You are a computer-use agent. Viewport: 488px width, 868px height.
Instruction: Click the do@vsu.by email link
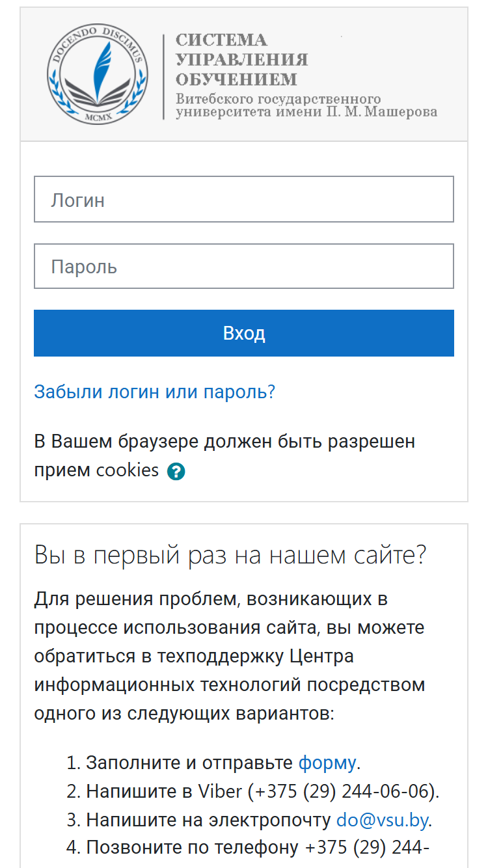(382, 820)
